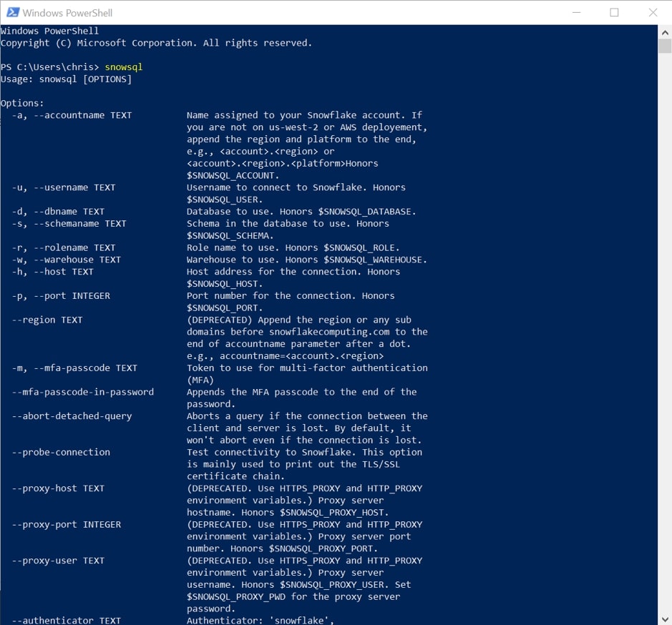The width and height of the screenshot is (672, 625).
Task: Click the '$SNOWSQL_ACCOUNT.' text
Action: [x=233, y=175]
